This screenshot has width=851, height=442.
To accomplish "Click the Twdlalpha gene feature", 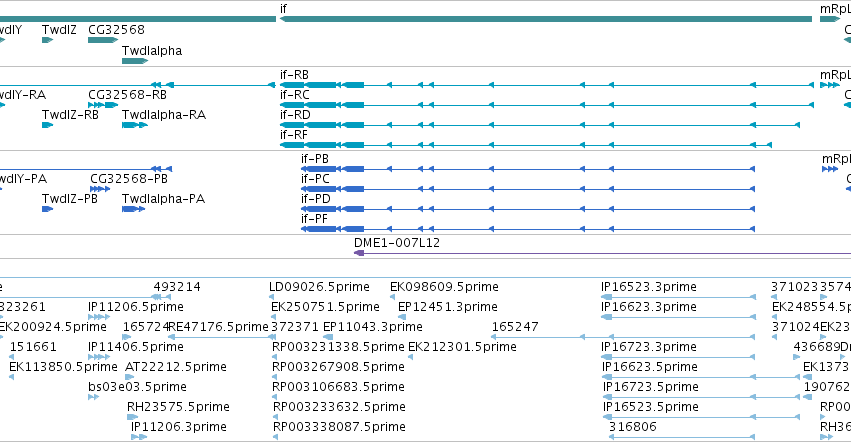I will 135,61.
